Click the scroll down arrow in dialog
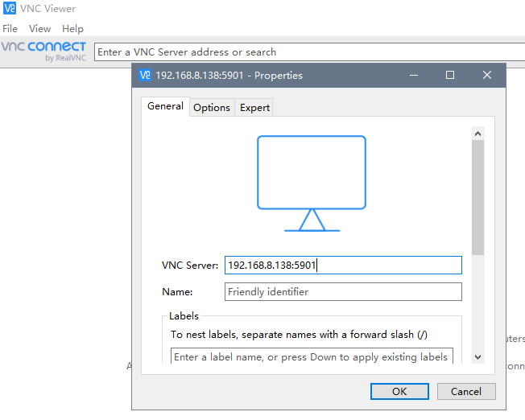525x420 pixels. pos(477,357)
